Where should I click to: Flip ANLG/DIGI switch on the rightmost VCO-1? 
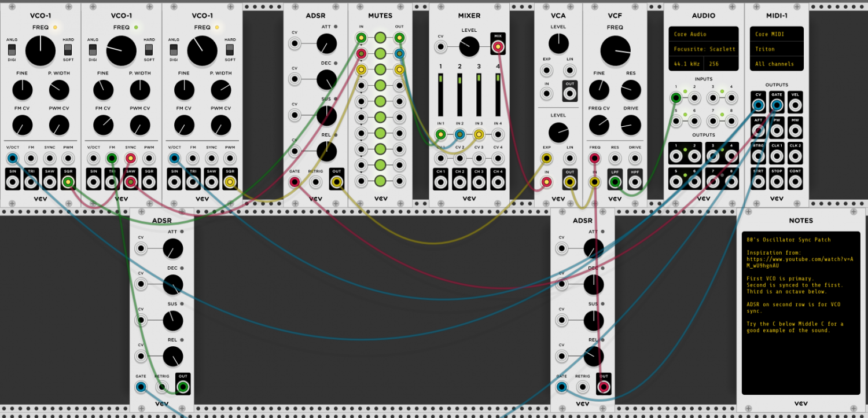click(174, 50)
